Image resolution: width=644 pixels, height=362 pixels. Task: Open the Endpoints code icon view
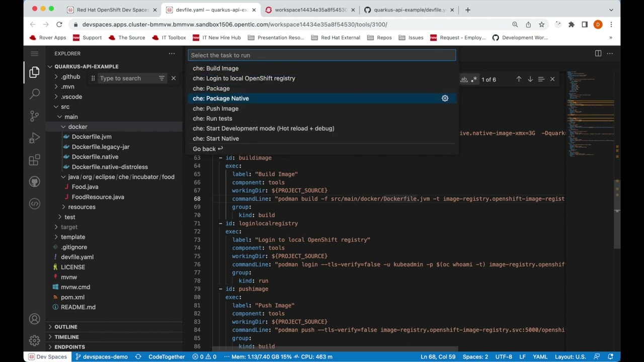point(34,204)
